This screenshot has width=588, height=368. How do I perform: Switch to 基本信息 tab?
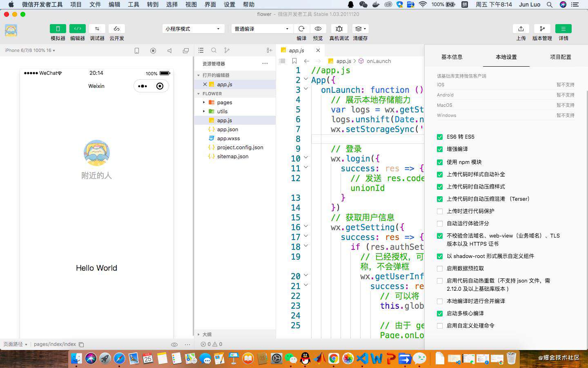coord(452,57)
